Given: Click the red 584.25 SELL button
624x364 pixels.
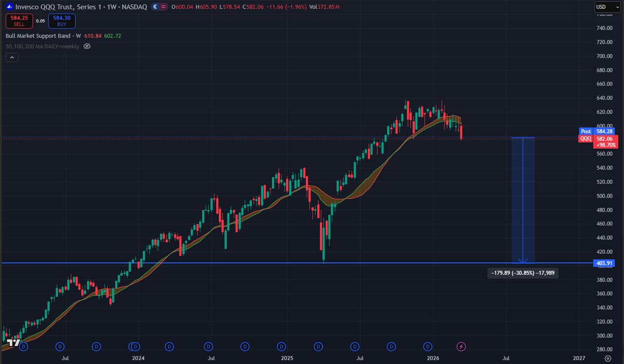Looking at the screenshot, I should click(x=19, y=21).
